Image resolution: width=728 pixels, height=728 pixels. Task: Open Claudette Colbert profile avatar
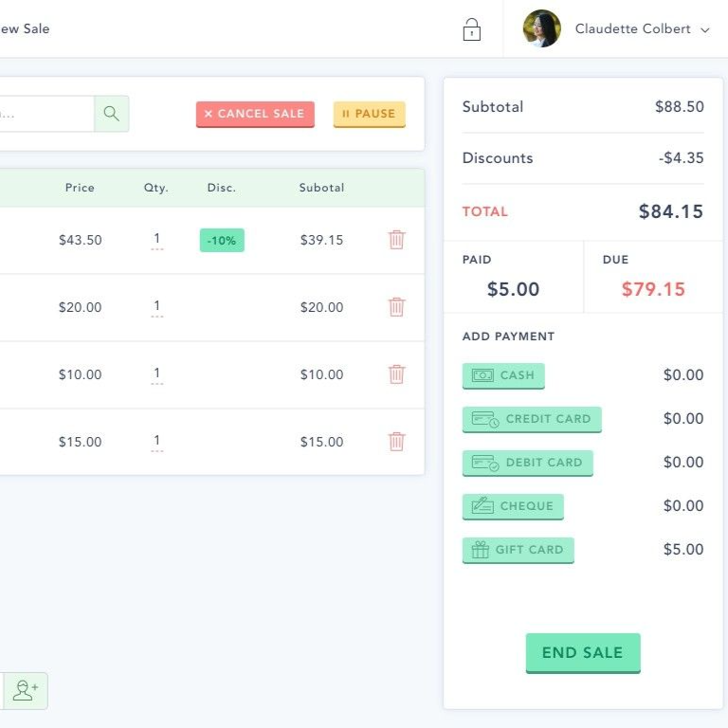coord(541,28)
